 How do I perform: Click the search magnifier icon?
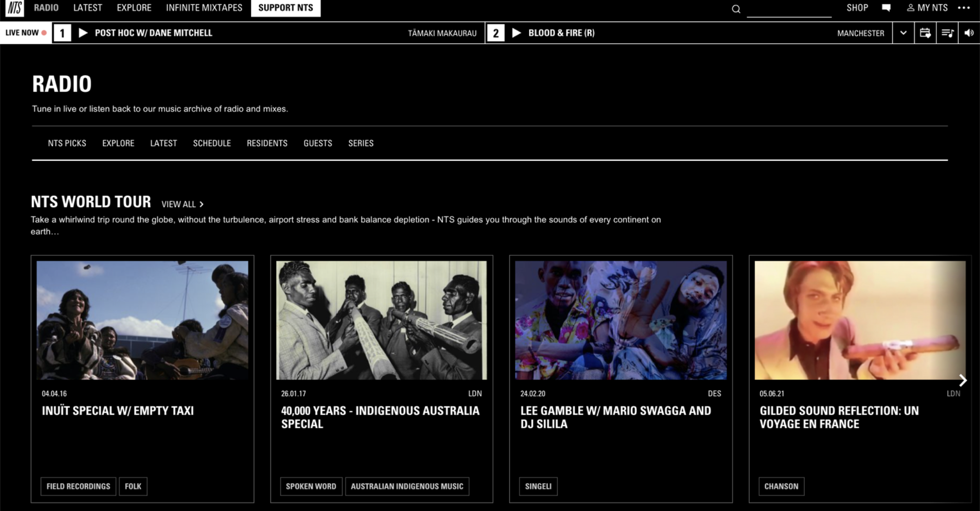(736, 9)
